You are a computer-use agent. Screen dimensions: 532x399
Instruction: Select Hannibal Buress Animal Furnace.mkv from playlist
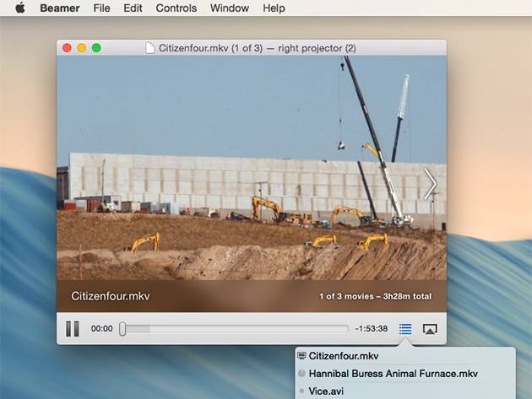(393, 374)
